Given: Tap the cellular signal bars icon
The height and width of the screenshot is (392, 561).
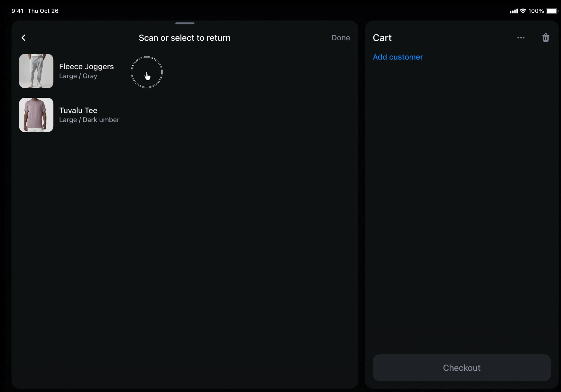Looking at the screenshot, I should 514,11.
